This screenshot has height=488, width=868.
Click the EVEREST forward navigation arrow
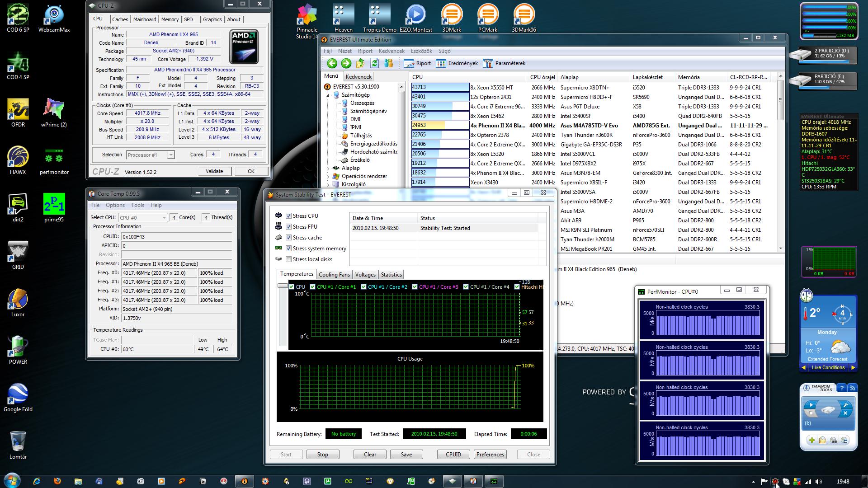point(346,63)
